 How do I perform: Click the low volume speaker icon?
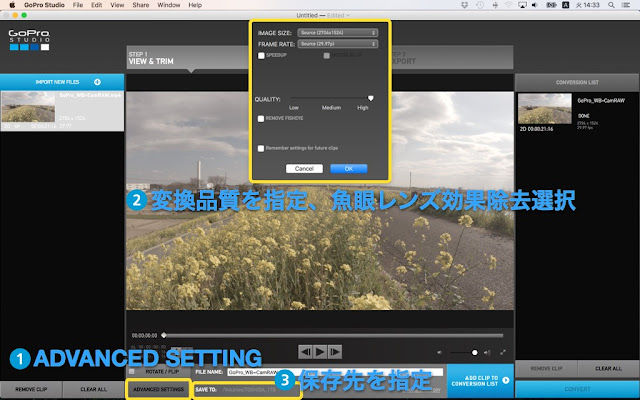click(x=440, y=352)
